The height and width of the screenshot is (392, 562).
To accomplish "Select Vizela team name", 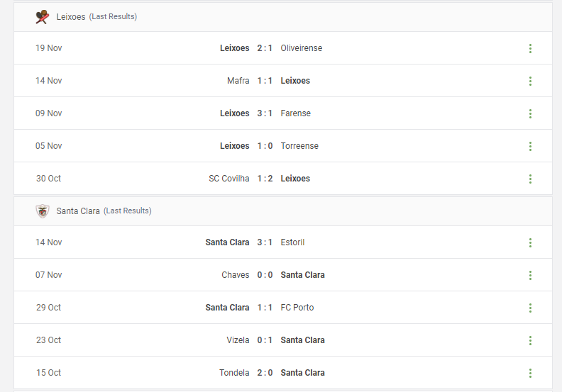I will [x=238, y=340].
